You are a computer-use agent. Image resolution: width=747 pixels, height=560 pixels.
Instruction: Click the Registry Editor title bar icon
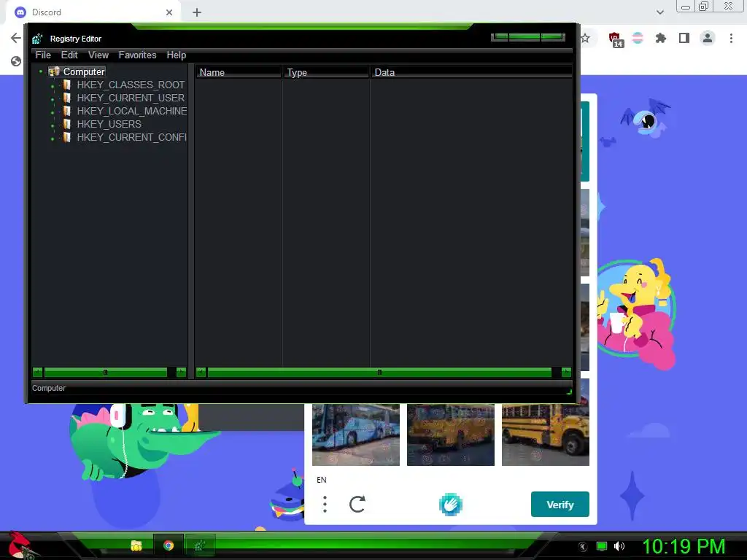click(x=37, y=39)
